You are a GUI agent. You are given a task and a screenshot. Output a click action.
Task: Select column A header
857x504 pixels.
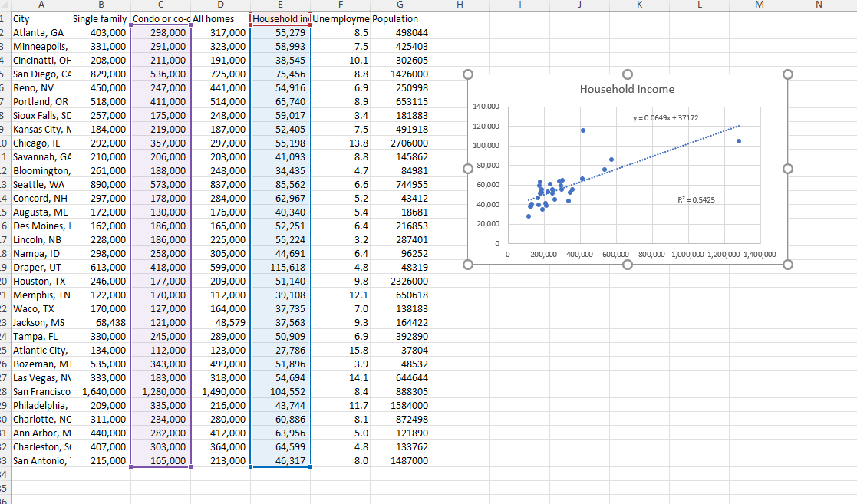[x=41, y=5]
